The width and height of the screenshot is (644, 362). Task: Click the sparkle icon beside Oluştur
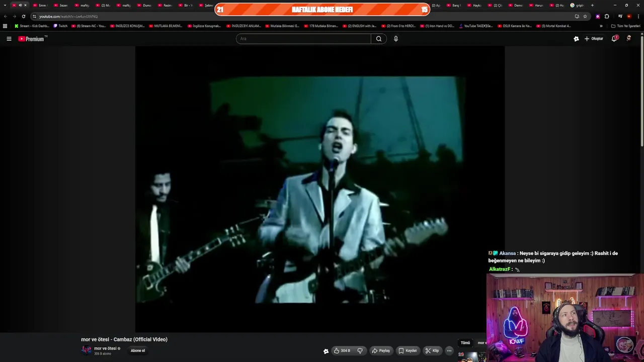click(x=576, y=39)
